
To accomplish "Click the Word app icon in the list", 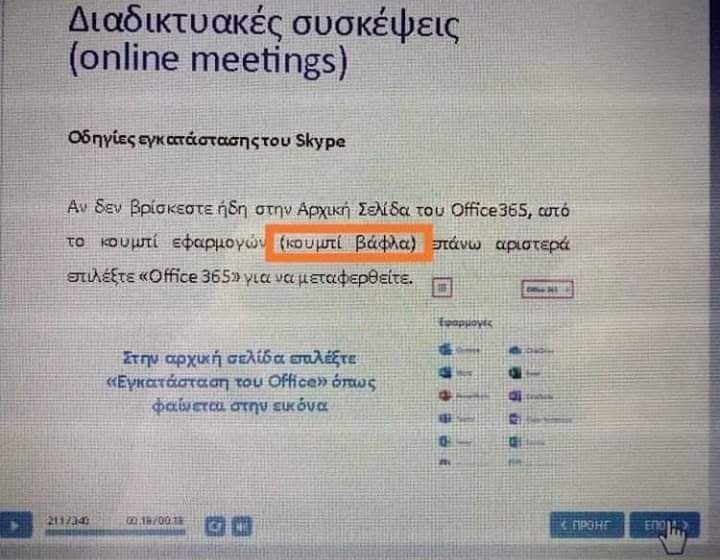I will [x=445, y=372].
